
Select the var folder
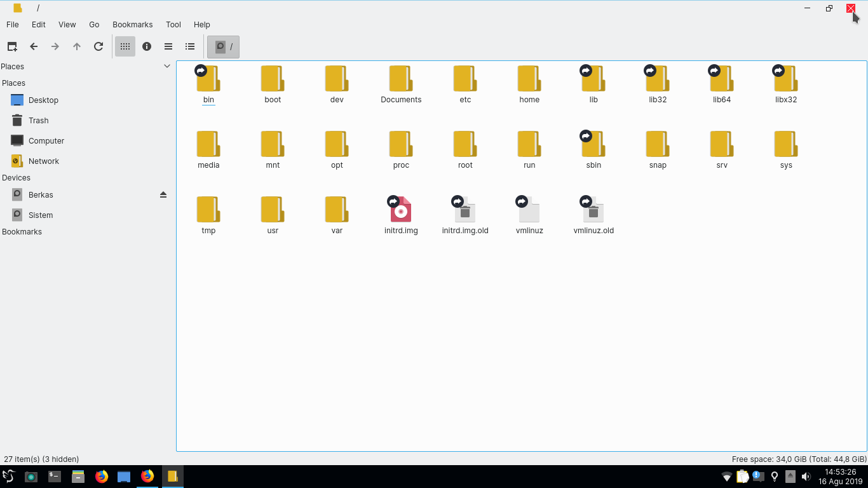coord(337,215)
